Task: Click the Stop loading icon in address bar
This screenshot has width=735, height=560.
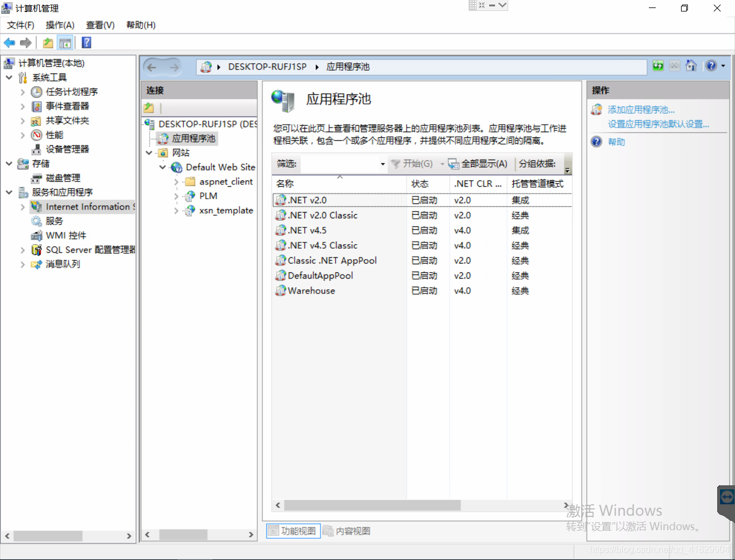Action: (675, 66)
